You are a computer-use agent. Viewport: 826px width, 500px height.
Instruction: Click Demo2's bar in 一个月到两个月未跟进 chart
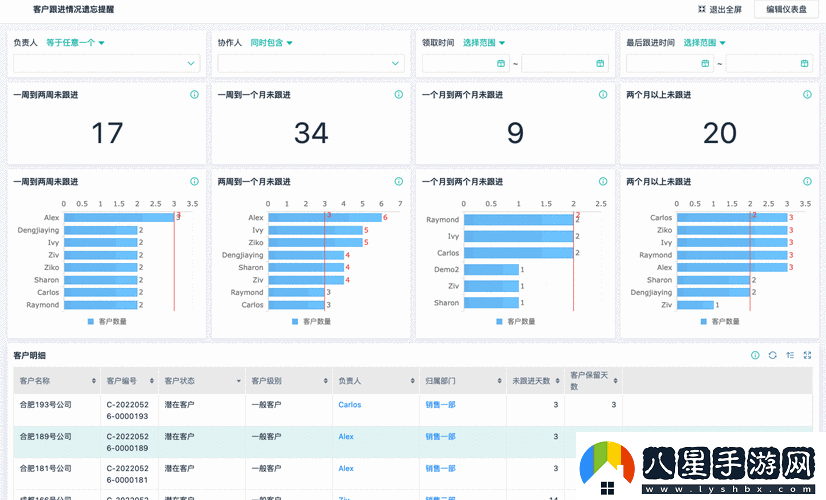[491, 269]
